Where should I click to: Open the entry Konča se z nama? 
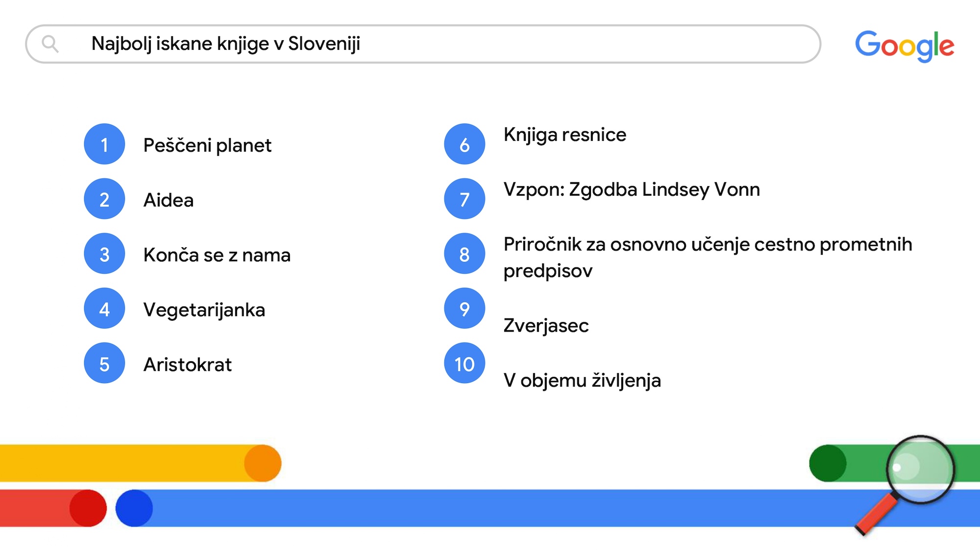pos(217,255)
